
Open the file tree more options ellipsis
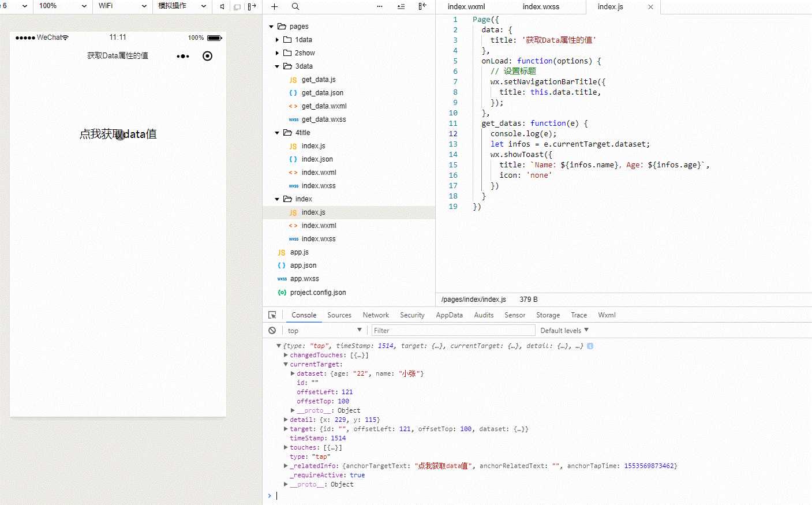pyautogui.click(x=379, y=6)
